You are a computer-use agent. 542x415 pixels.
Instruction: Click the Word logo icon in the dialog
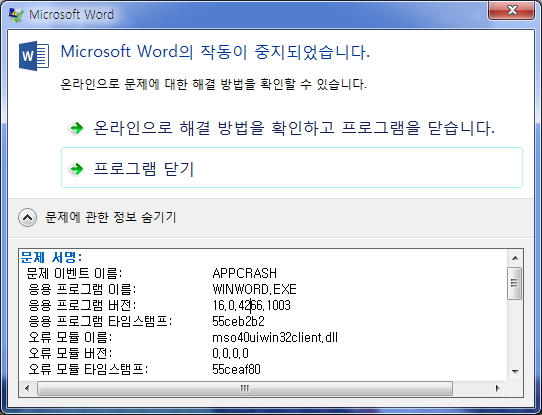34,56
